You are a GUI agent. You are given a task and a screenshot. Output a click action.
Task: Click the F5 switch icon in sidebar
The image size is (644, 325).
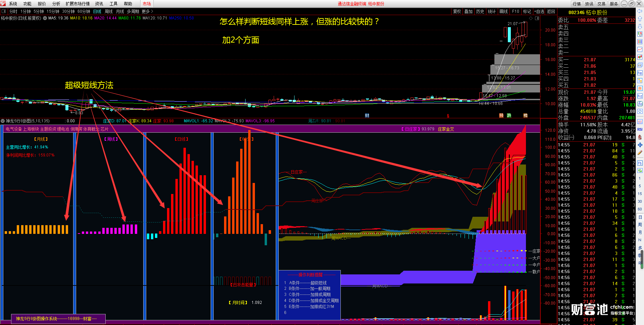[640, 163]
